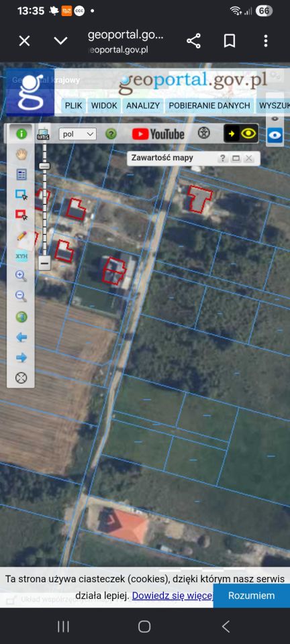290x644 pixels.
Task: Open the XYH coordinates tool
Action: [21, 256]
